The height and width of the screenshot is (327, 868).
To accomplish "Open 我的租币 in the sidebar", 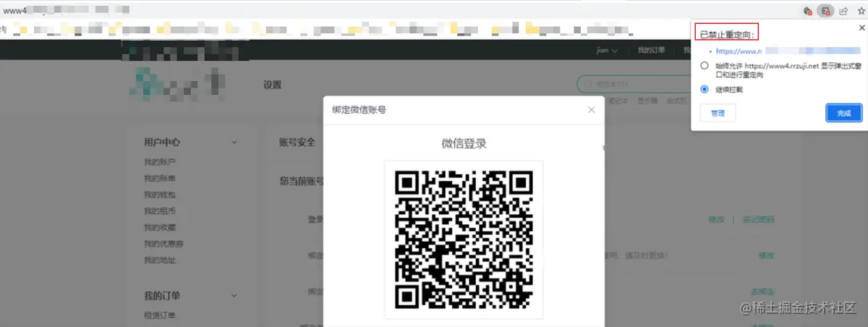I will pyautogui.click(x=160, y=211).
